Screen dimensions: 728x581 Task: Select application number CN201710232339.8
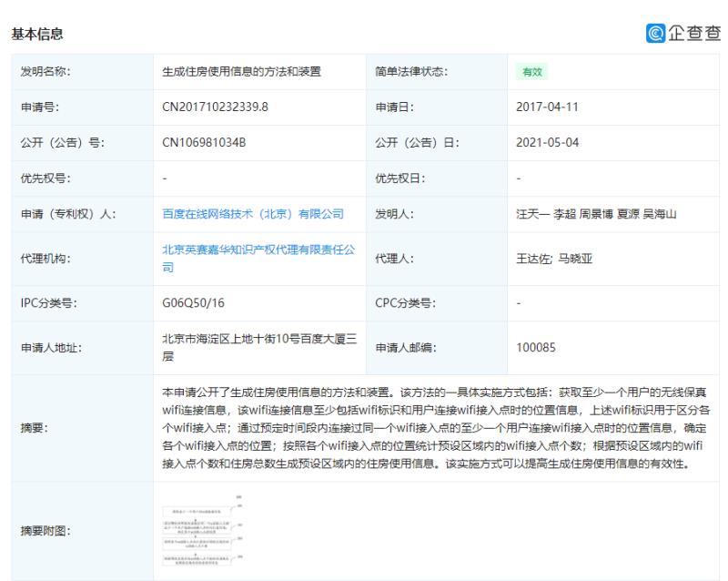coord(215,107)
